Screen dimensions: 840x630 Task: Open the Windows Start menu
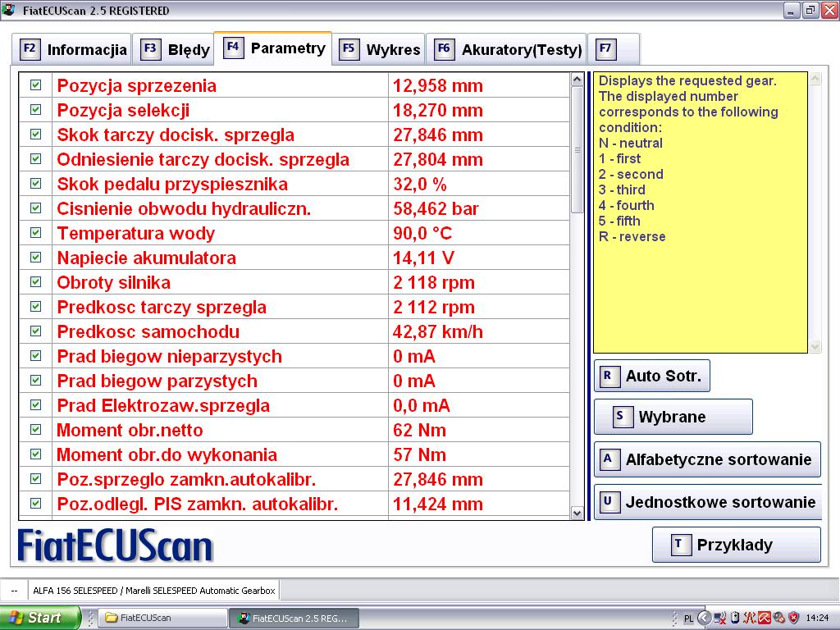(x=39, y=618)
